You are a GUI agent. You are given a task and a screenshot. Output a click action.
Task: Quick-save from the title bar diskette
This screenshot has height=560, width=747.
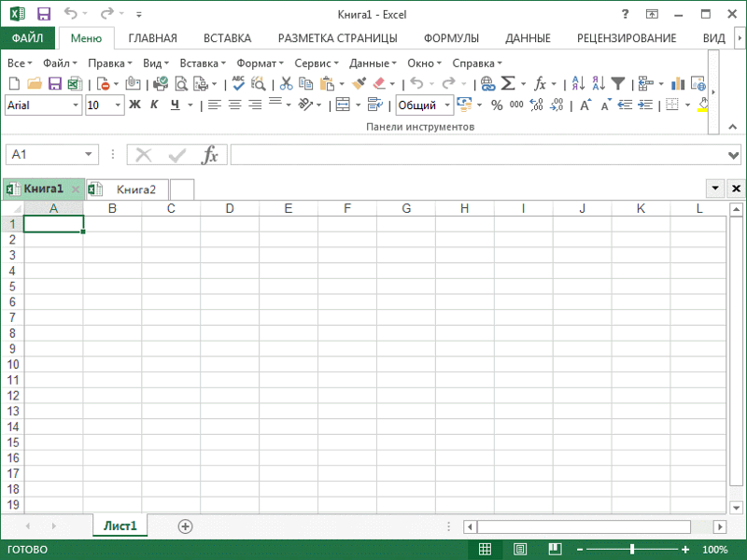[44, 14]
